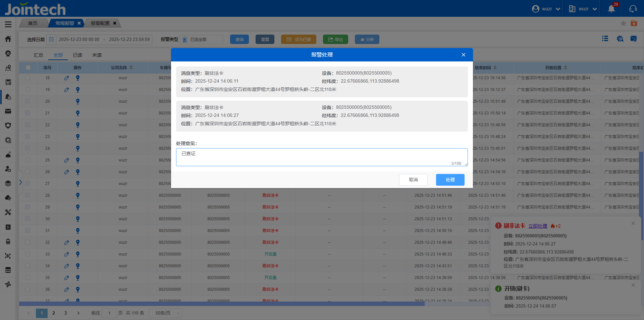This screenshot has height=320, width=644.
Task: Click the location pin icon in row 20
Action: 78,101
